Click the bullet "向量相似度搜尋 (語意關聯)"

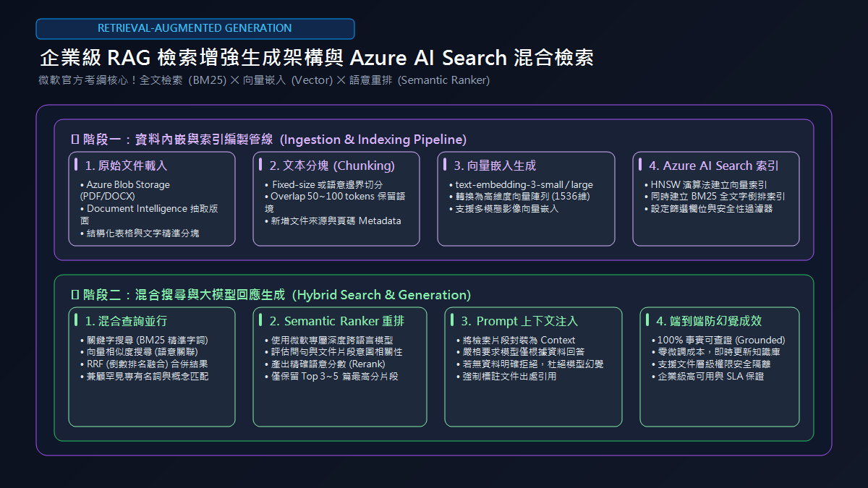click(x=139, y=352)
